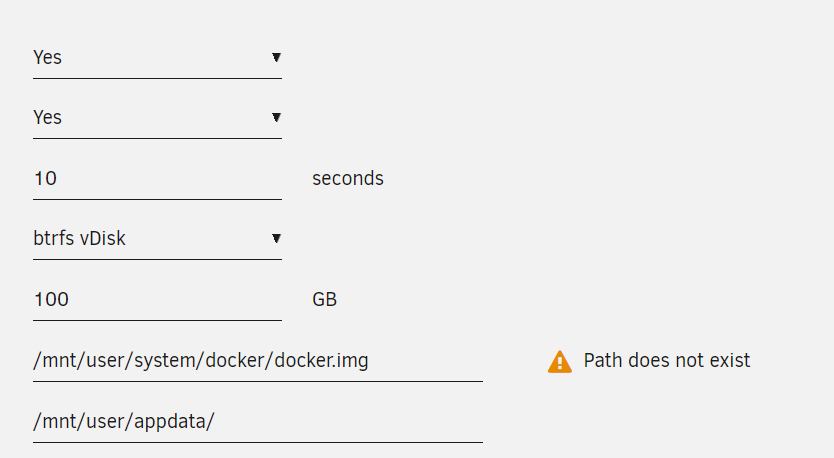
Task: Click blank space after docker.img inside its field
Action: click(x=426, y=361)
